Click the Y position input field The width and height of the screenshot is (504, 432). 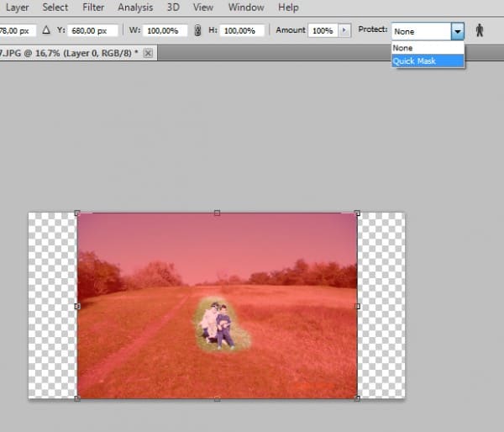(x=94, y=30)
